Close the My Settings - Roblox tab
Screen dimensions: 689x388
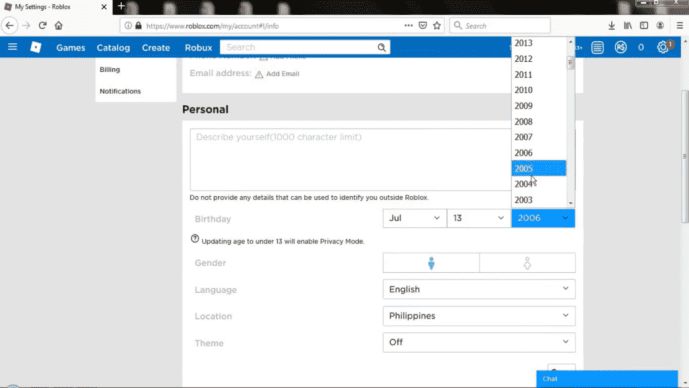pos(104,7)
